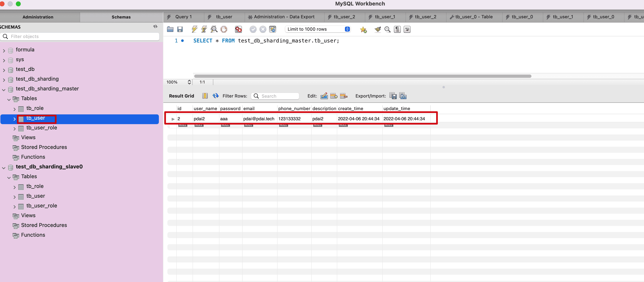Click the export recordset icon
The image size is (644, 282).
[x=393, y=96]
